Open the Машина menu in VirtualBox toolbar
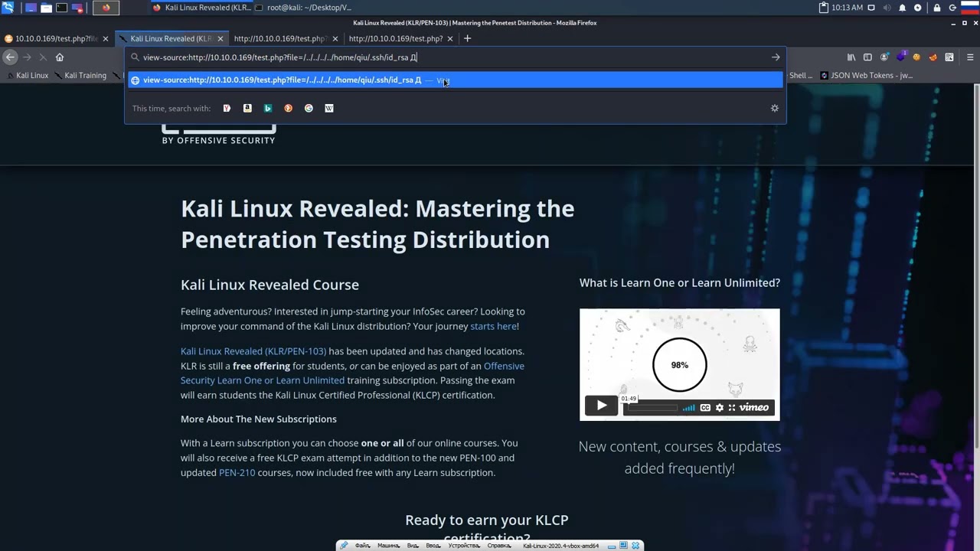Image resolution: width=980 pixels, height=551 pixels. 388,546
